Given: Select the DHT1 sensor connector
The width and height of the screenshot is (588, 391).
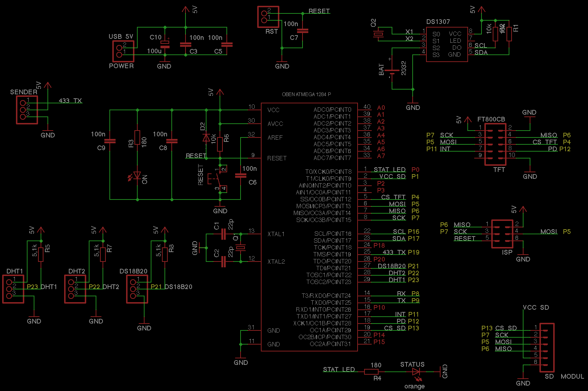Looking at the screenshot, I should click(13, 289).
